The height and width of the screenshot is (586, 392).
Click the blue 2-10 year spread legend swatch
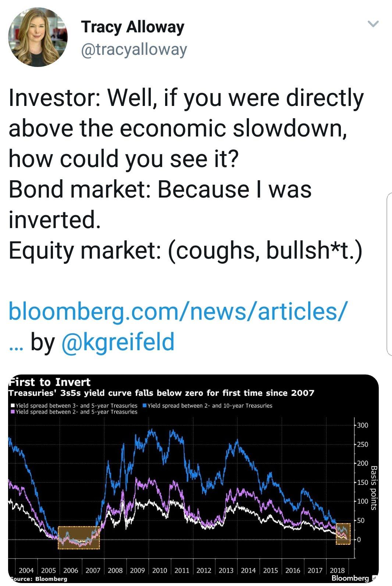pos(145,406)
